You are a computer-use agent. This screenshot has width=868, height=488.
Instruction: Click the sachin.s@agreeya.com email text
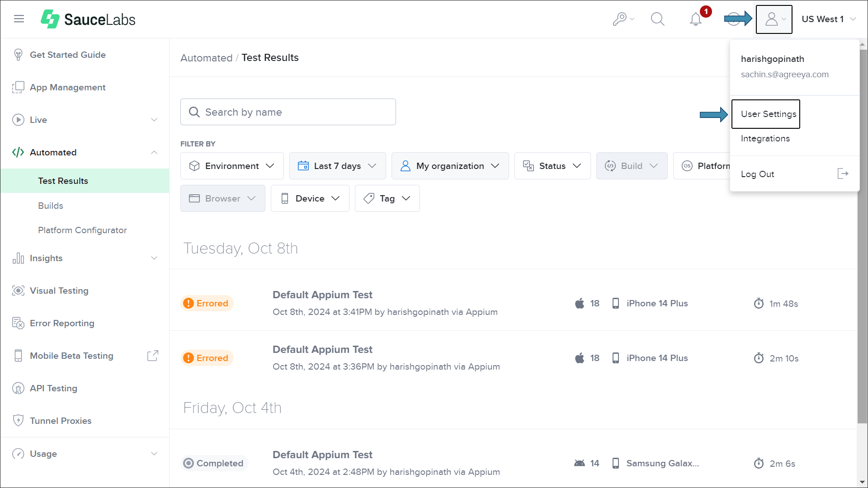coord(784,75)
